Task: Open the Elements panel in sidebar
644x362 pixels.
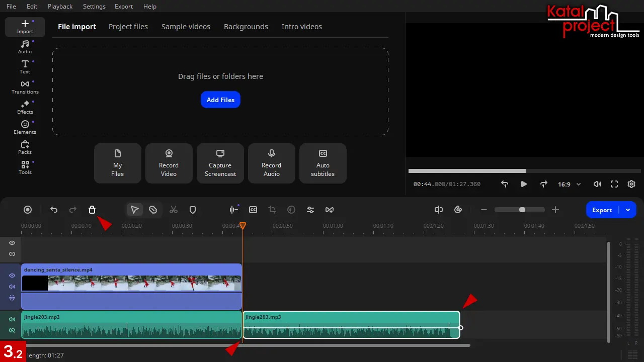Action: pyautogui.click(x=25, y=127)
